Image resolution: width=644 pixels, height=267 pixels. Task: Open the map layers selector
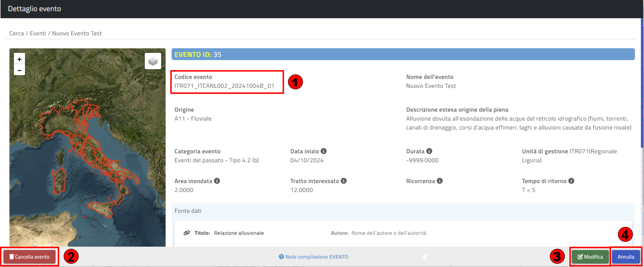153,61
